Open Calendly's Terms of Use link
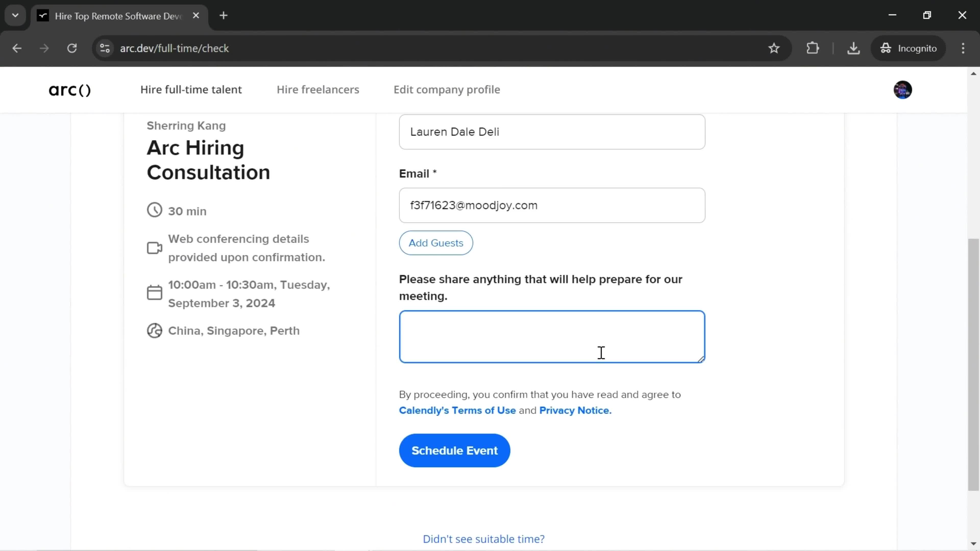Image resolution: width=980 pixels, height=551 pixels. point(457,410)
